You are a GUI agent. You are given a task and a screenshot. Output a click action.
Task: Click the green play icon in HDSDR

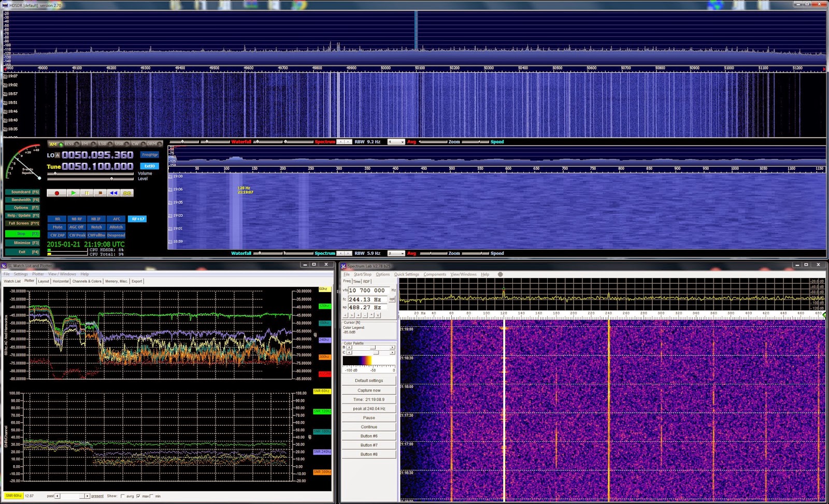point(74,193)
